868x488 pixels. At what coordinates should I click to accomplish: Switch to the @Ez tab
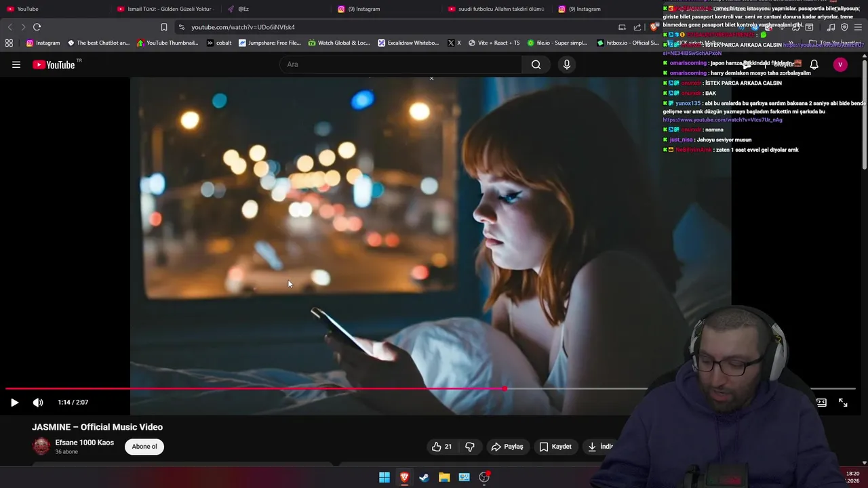click(x=276, y=9)
